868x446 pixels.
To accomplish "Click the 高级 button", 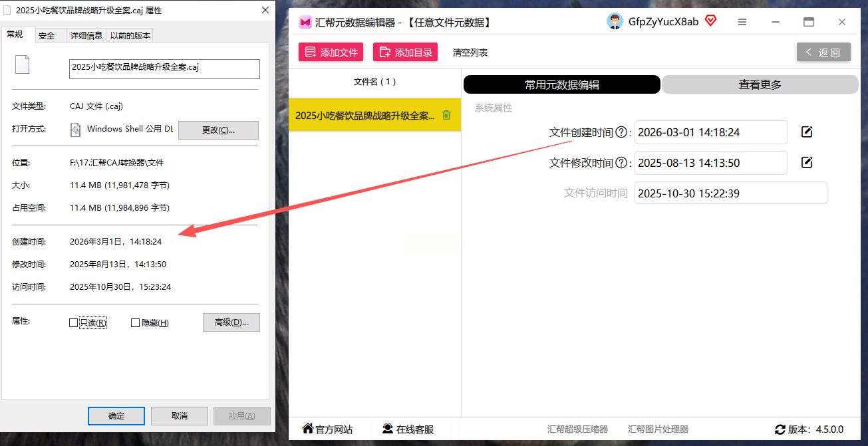I will (x=231, y=322).
